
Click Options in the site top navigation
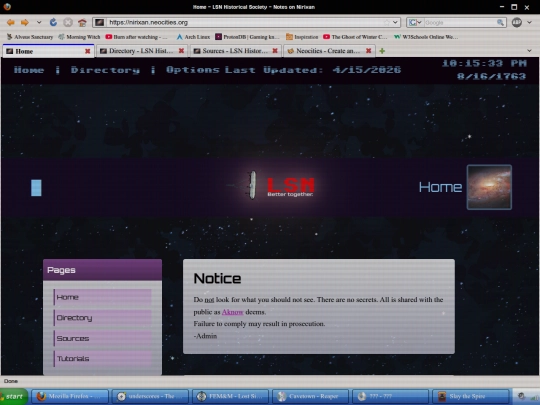coord(193,70)
